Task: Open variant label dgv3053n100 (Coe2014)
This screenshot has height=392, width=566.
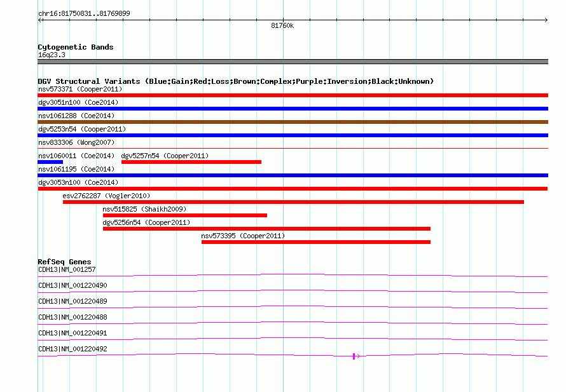Action: [78, 182]
